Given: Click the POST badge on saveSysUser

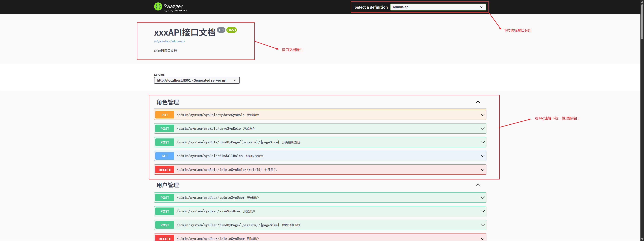Looking at the screenshot, I should coord(165,211).
